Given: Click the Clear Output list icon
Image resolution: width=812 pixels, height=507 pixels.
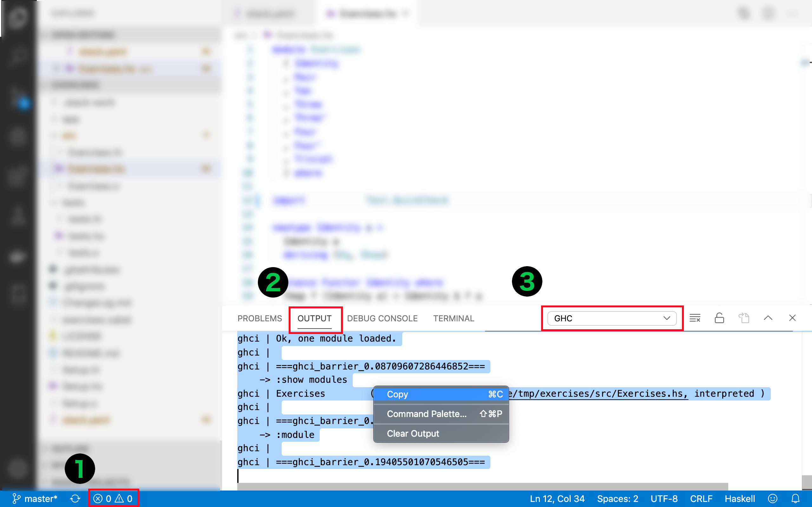Looking at the screenshot, I should [695, 318].
